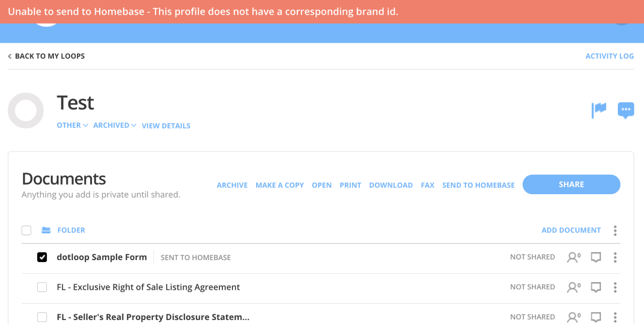The height and width of the screenshot is (324, 644).
Task: Expand the OTHER loop type dropdown
Action: click(72, 125)
